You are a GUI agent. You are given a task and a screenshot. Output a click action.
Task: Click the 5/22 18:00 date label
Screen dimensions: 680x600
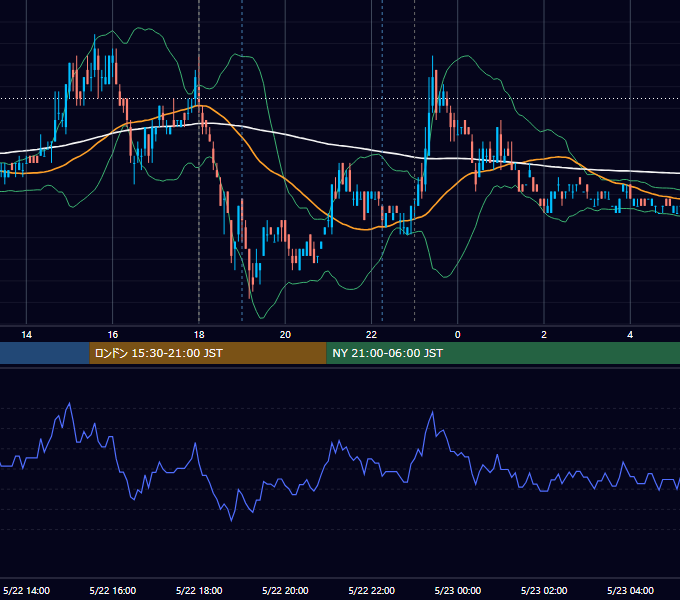pyautogui.click(x=199, y=590)
